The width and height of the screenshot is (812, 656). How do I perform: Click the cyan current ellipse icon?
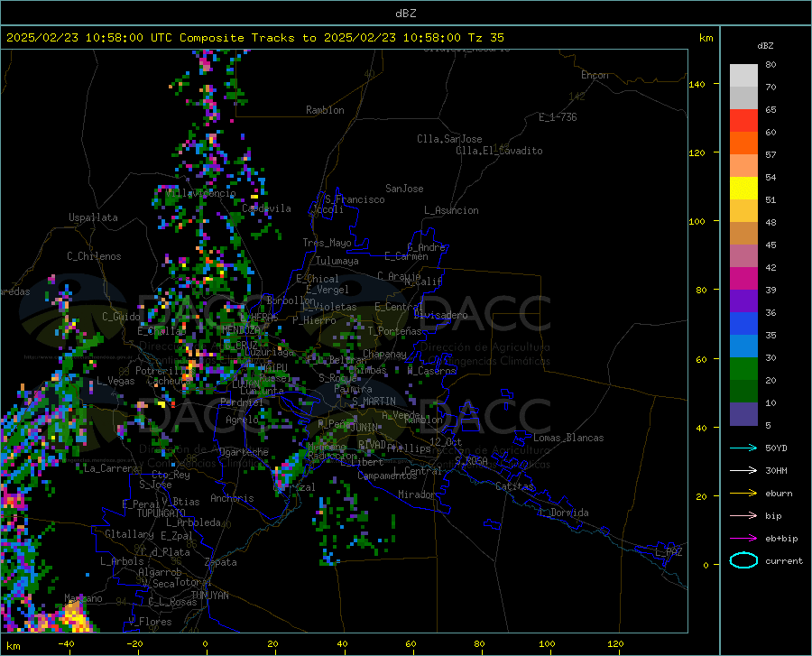[743, 560]
